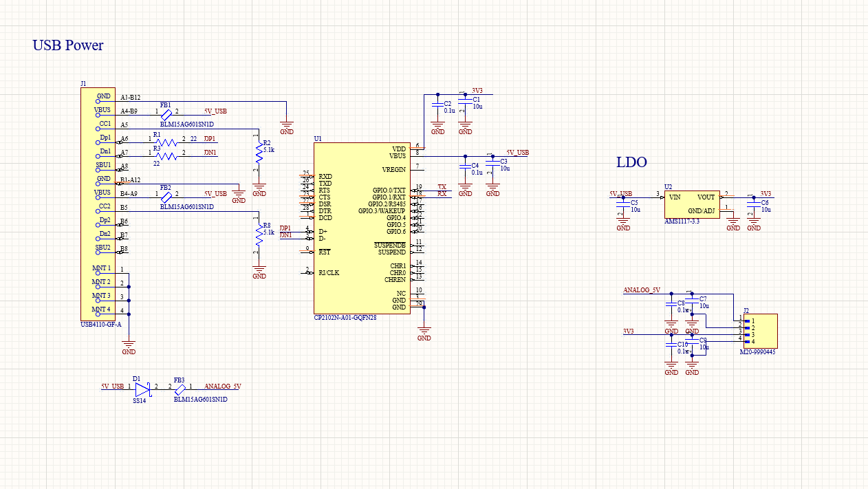Click 5V_USB net label above capacitor C3

point(518,153)
